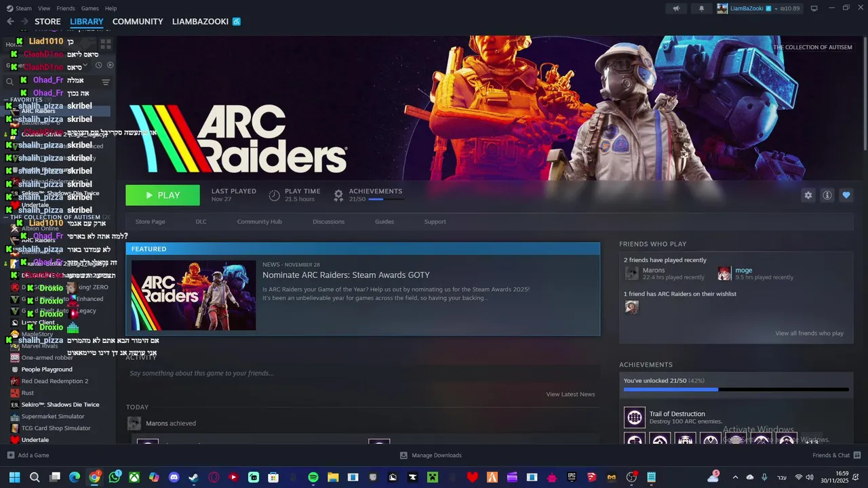Open Friends & Chat
Viewport: 868px width, 488px height.
tap(836, 455)
